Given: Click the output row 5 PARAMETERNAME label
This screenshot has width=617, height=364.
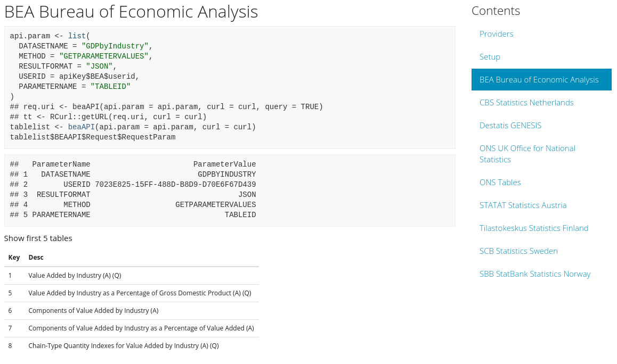Looking at the screenshot, I should [x=61, y=214].
